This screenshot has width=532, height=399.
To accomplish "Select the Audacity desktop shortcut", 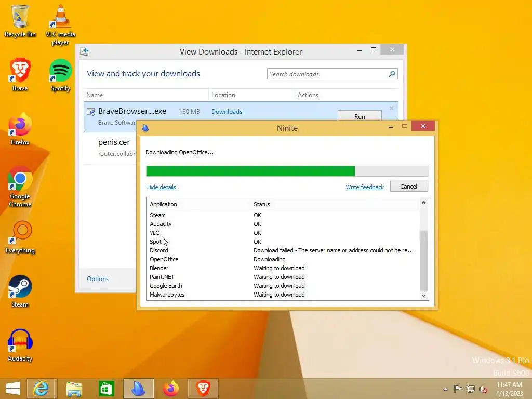I will coord(20,345).
